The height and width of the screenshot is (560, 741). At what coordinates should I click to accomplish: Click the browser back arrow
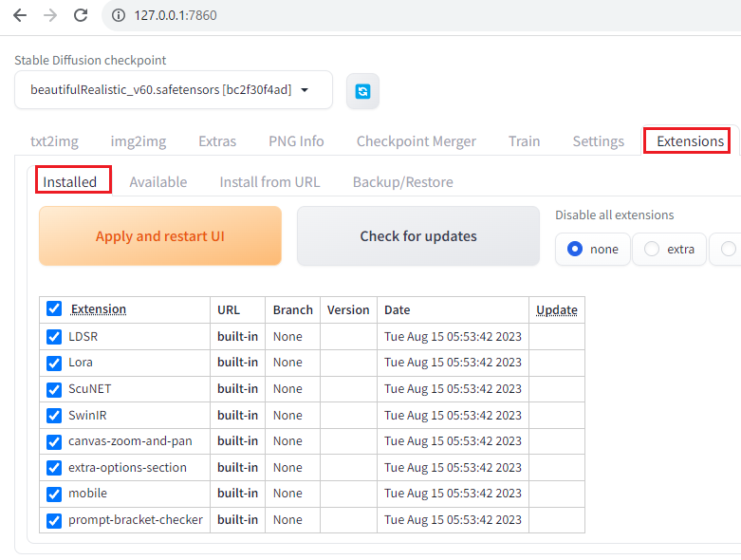coord(19,15)
